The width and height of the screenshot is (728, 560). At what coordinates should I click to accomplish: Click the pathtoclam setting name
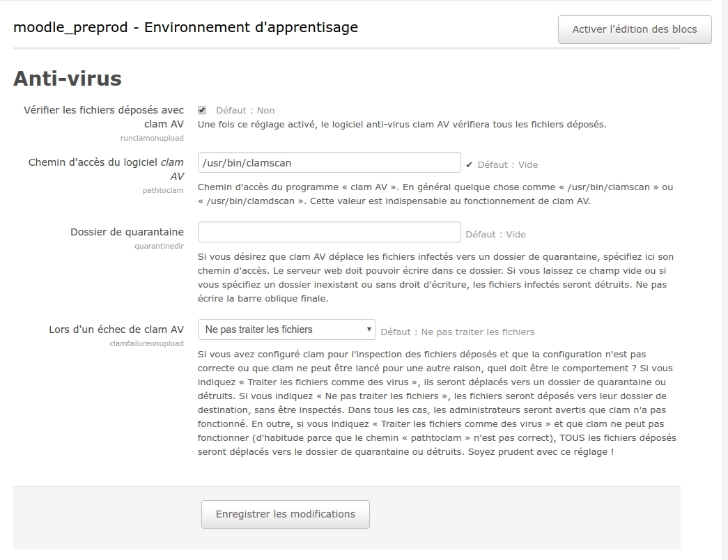coord(163,190)
